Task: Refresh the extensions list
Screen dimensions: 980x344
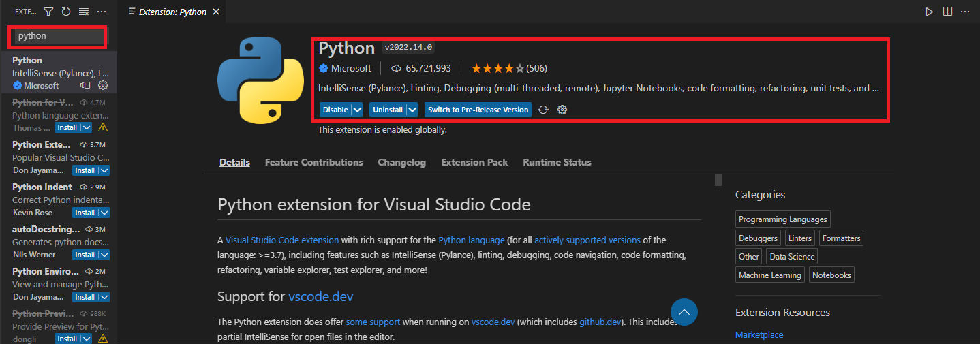Action: point(66,12)
